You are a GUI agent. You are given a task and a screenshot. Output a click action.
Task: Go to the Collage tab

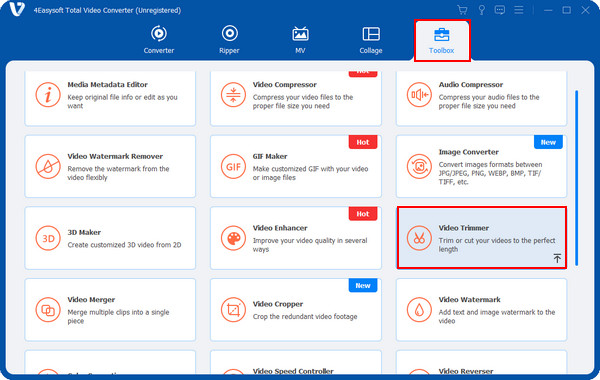point(370,39)
